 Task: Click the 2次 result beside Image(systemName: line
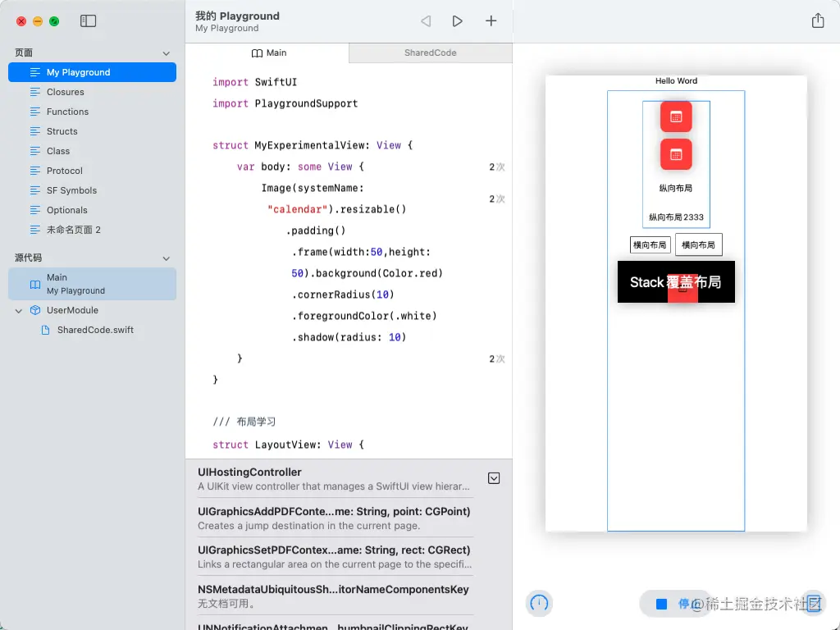(496, 199)
